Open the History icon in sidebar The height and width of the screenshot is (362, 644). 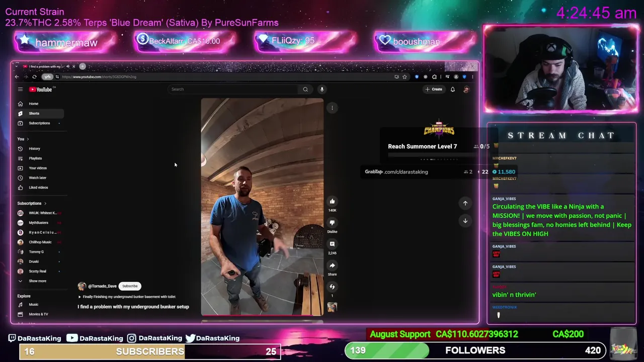(x=20, y=149)
